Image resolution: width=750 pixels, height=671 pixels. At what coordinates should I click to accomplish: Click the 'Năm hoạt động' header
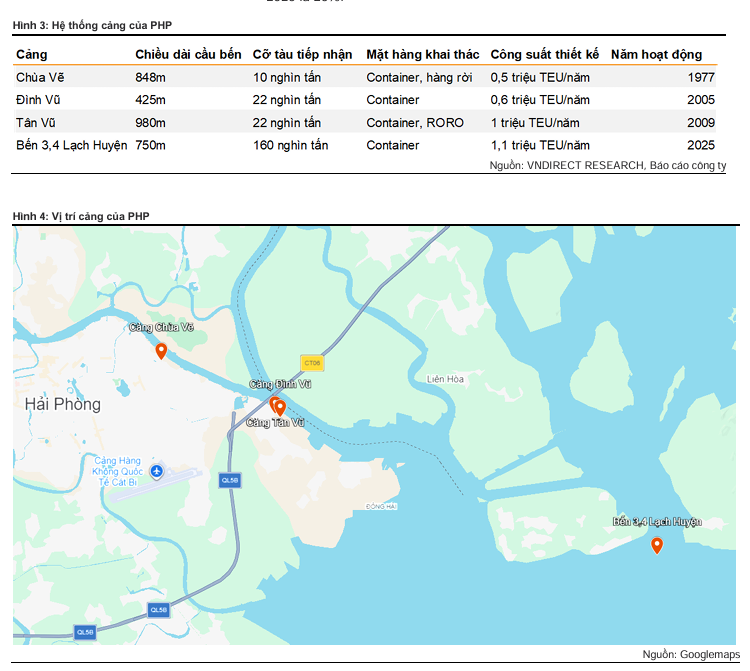click(x=656, y=55)
